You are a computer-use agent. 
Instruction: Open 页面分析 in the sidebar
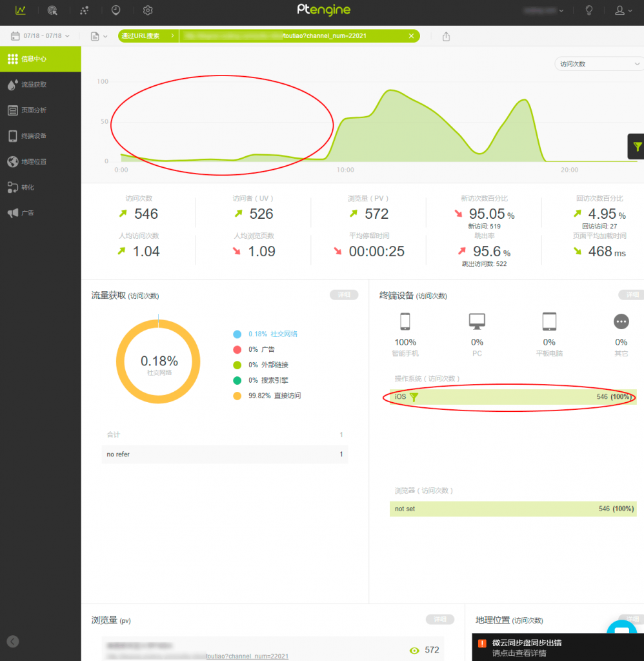pyautogui.click(x=34, y=110)
